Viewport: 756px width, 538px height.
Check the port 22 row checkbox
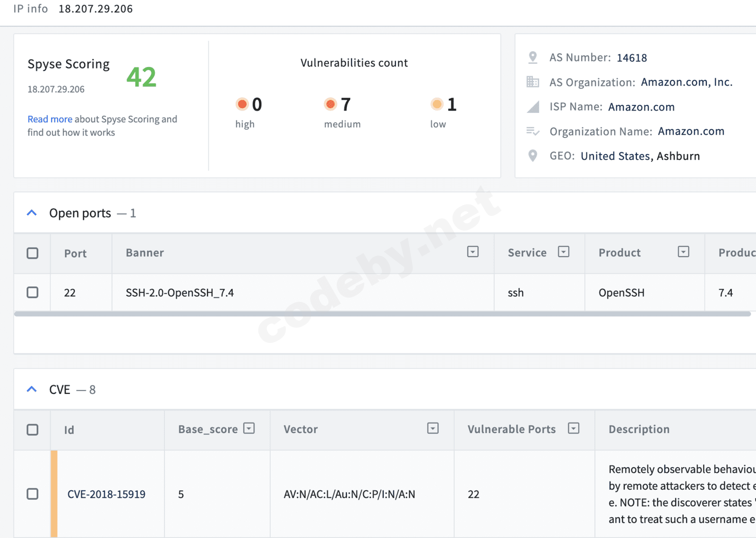33,292
